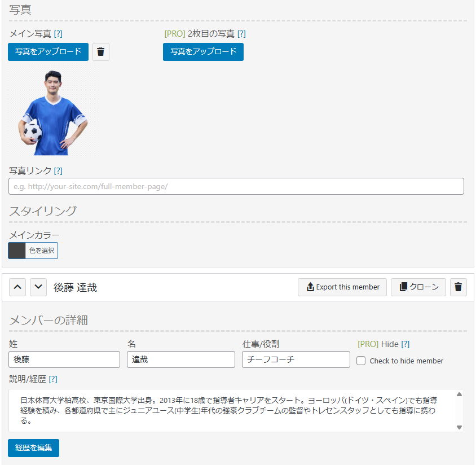476x465 pixels.
Task: Open help for 説明/経歴 [?]
Action: (x=53, y=379)
